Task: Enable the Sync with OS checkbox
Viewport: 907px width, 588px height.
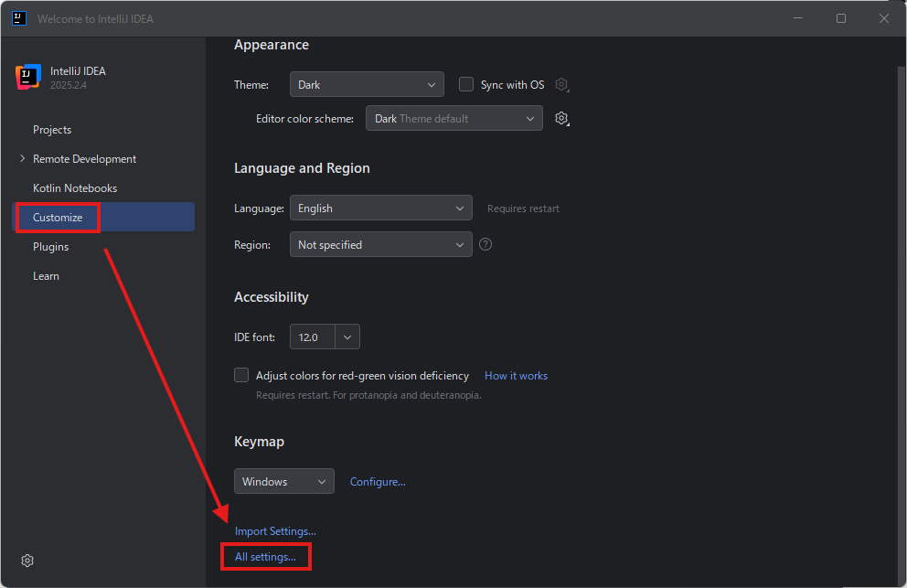Action: click(466, 84)
